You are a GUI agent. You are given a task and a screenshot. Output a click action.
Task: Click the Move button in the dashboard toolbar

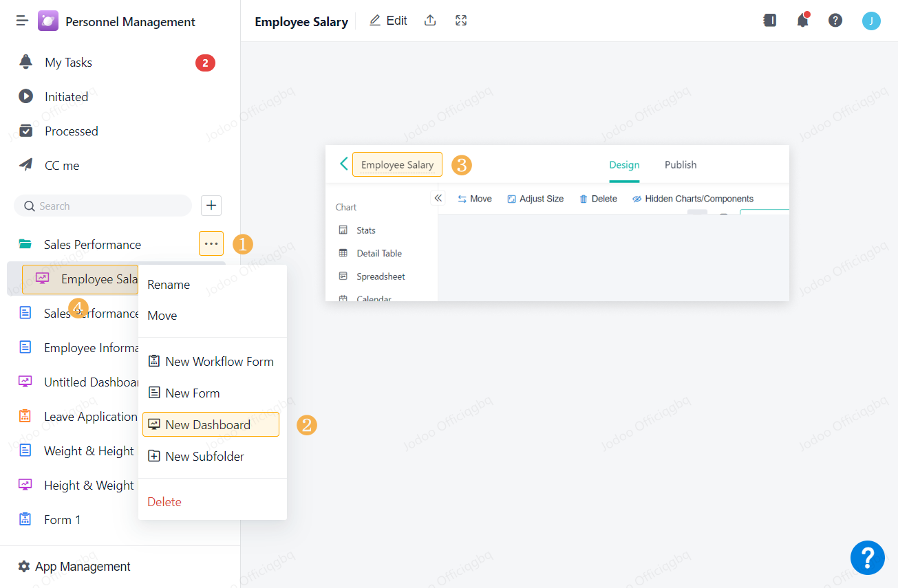474,198
